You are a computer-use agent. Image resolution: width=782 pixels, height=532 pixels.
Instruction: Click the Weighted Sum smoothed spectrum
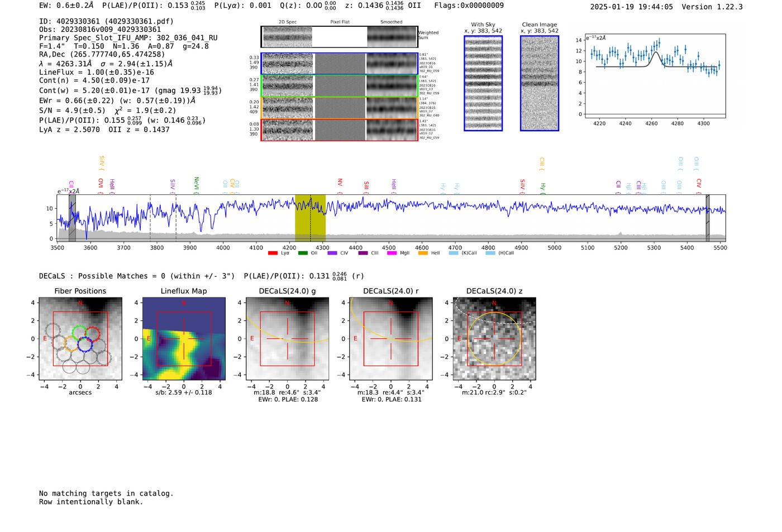[x=392, y=37]
